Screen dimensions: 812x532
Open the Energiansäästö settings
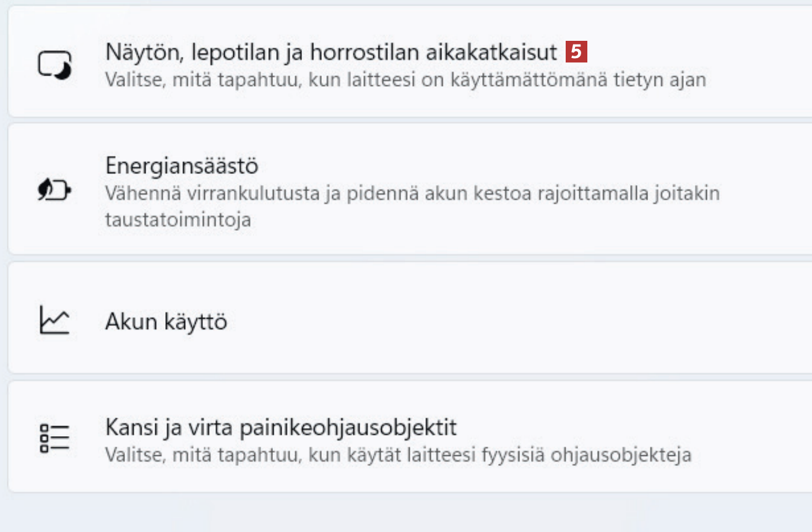(181, 166)
